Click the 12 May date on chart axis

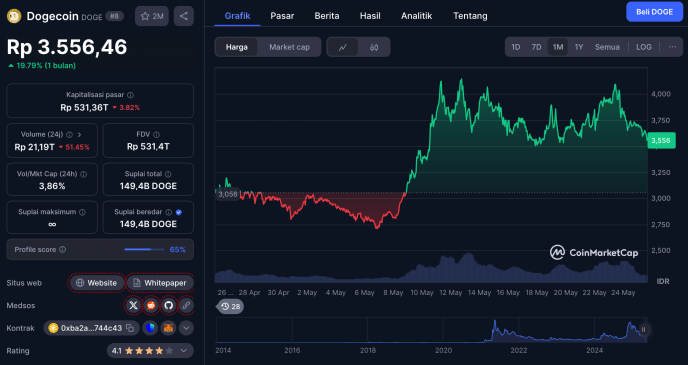point(451,293)
